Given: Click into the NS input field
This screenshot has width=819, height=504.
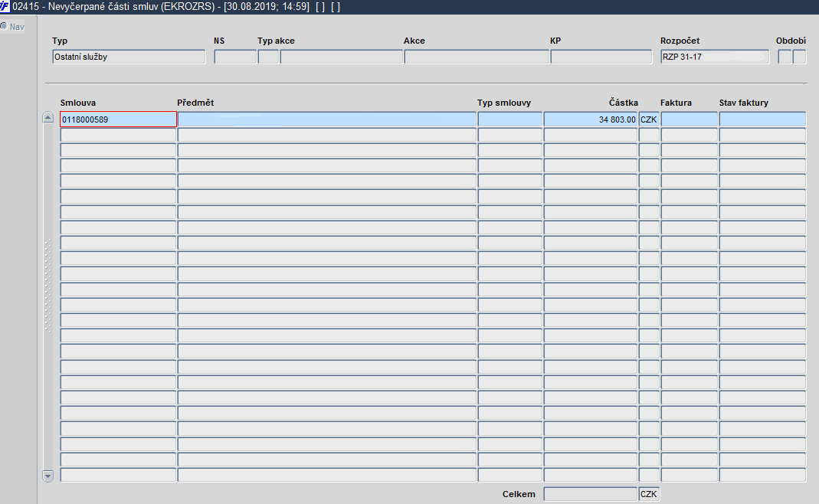Looking at the screenshot, I should [235, 57].
